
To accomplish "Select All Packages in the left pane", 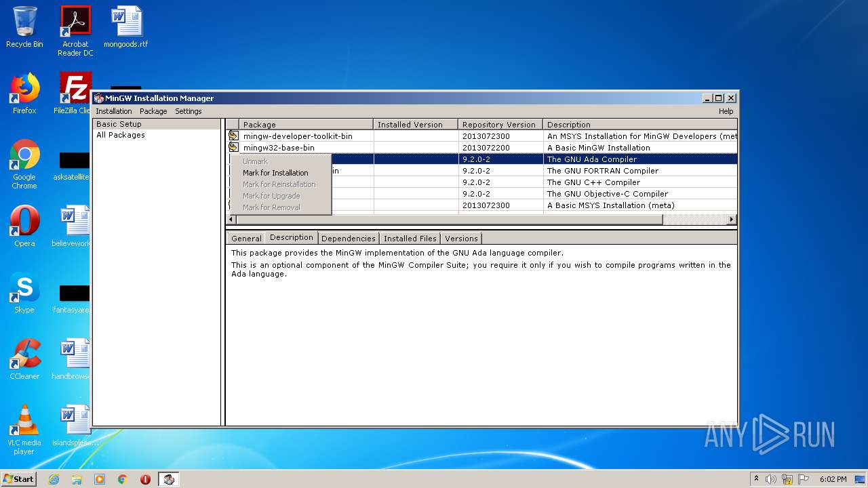I will [x=121, y=135].
